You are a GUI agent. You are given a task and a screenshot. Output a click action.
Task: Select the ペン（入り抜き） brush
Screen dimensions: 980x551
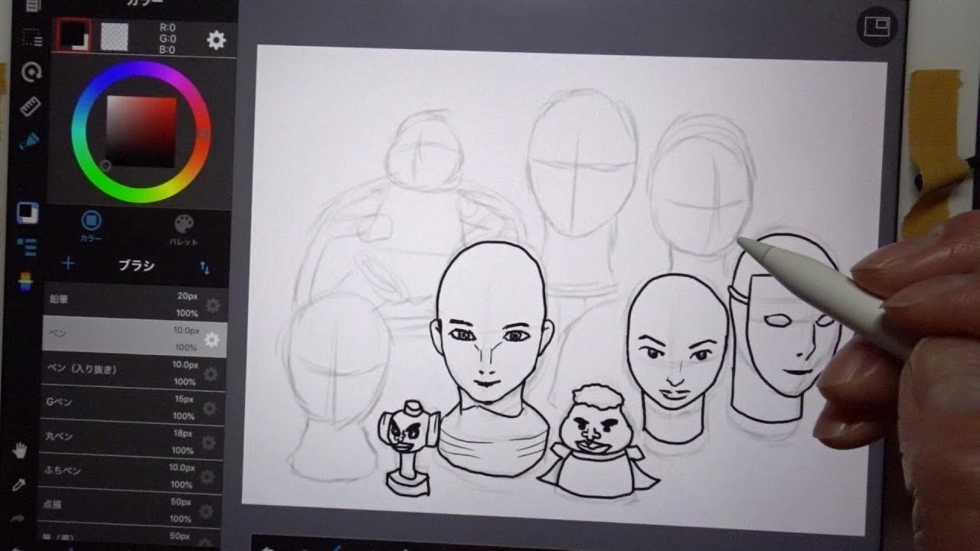click(133, 374)
